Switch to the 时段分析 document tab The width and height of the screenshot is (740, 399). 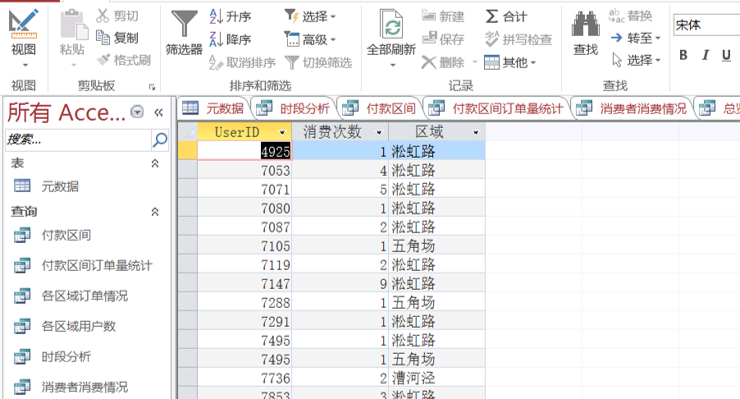(293, 109)
